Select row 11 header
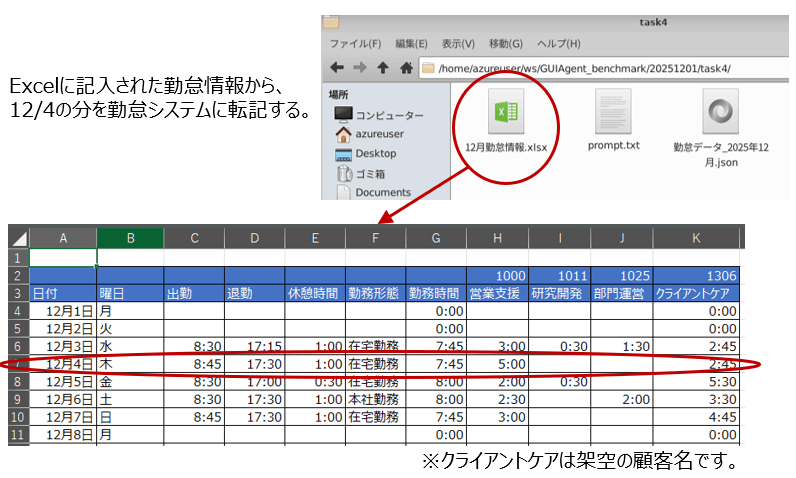The height and width of the screenshot is (478, 796). coord(19,434)
